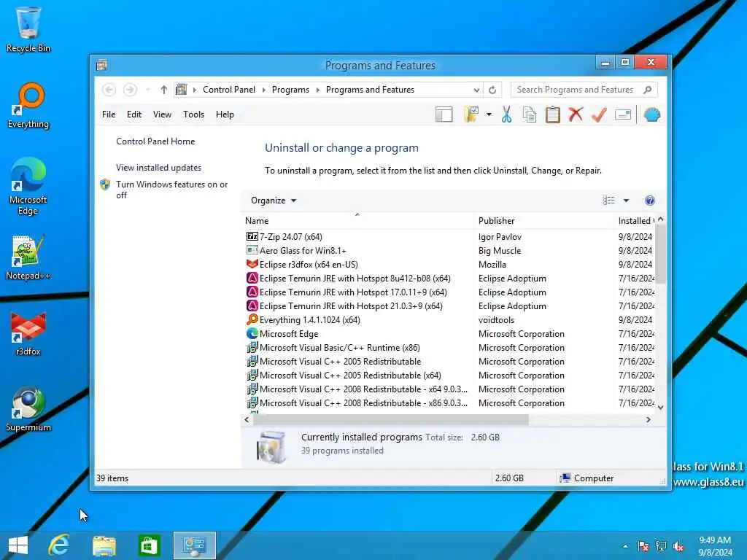
Task: Click the Programs breadcrumb
Action: [290, 90]
